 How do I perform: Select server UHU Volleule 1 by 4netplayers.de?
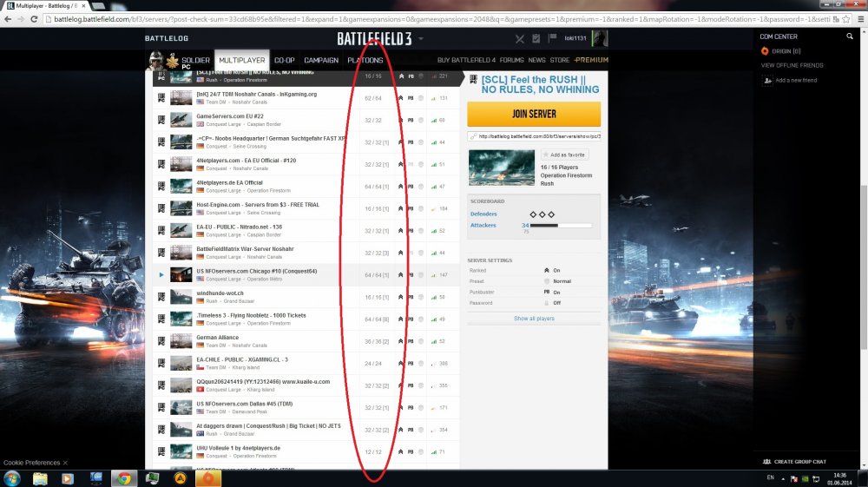coord(308,452)
